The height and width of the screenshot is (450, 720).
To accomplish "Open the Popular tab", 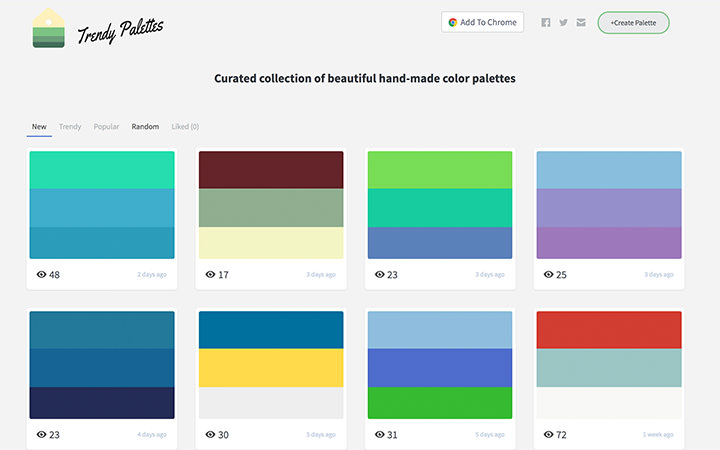I will pyautogui.click(x=106, y=127).
